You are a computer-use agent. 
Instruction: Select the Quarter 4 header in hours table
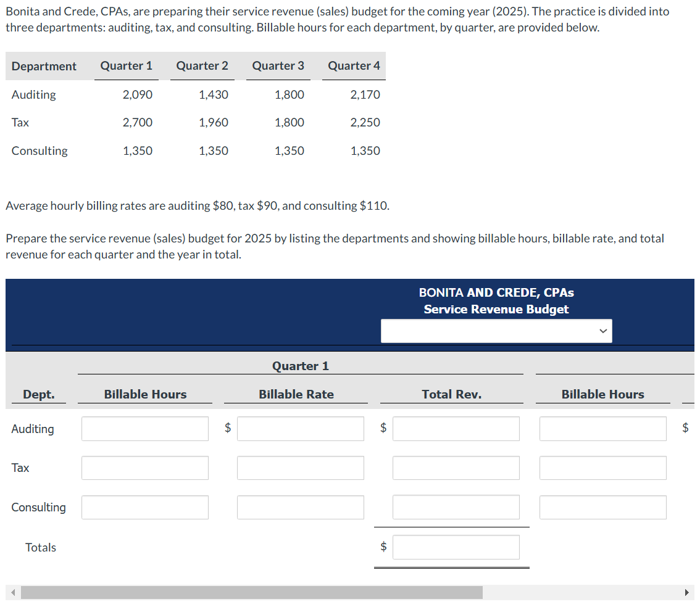click(354, 66)
